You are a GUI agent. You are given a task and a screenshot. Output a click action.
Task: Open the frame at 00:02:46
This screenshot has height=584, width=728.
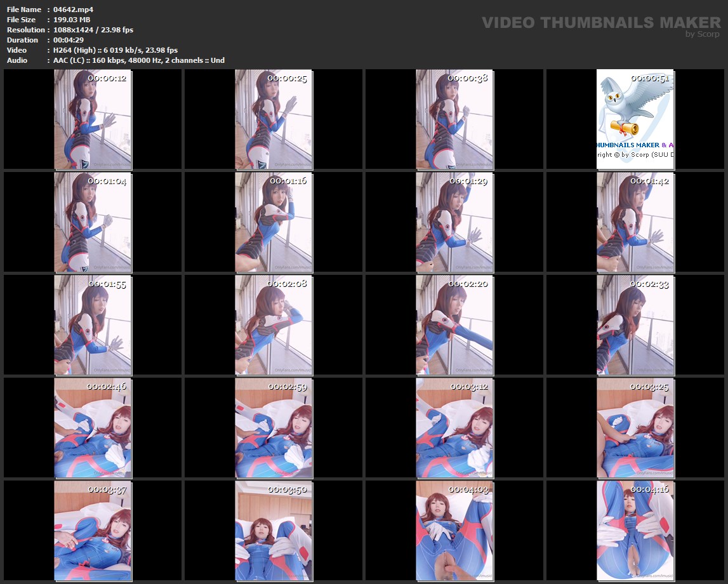[93, 427]
